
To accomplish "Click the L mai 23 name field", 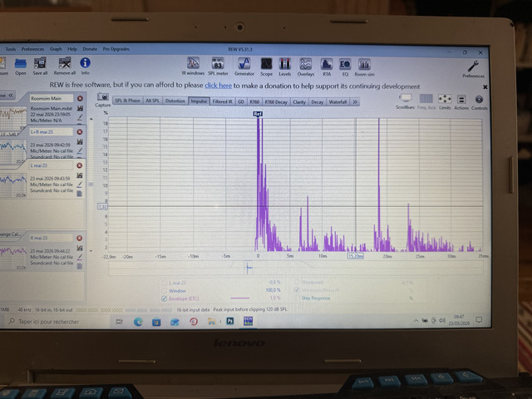I will 52,165.
